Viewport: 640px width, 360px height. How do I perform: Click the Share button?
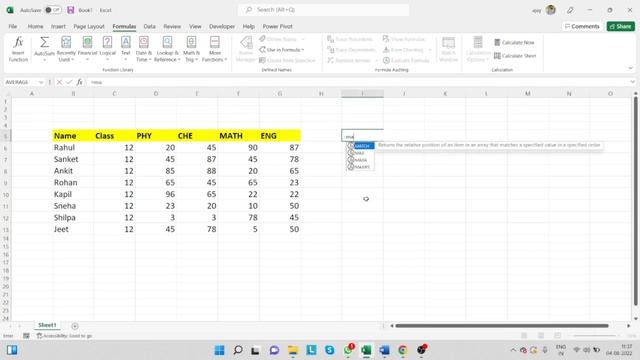[x=620, y=27]
